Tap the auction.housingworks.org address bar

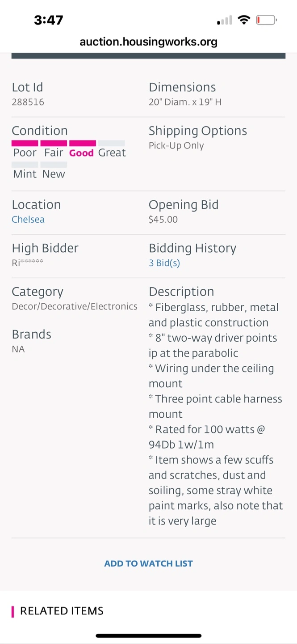148,42
